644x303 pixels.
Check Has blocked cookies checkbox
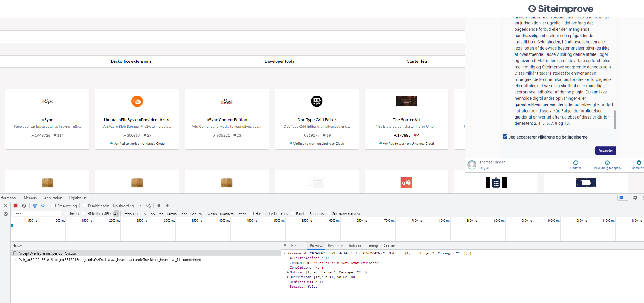252,213
